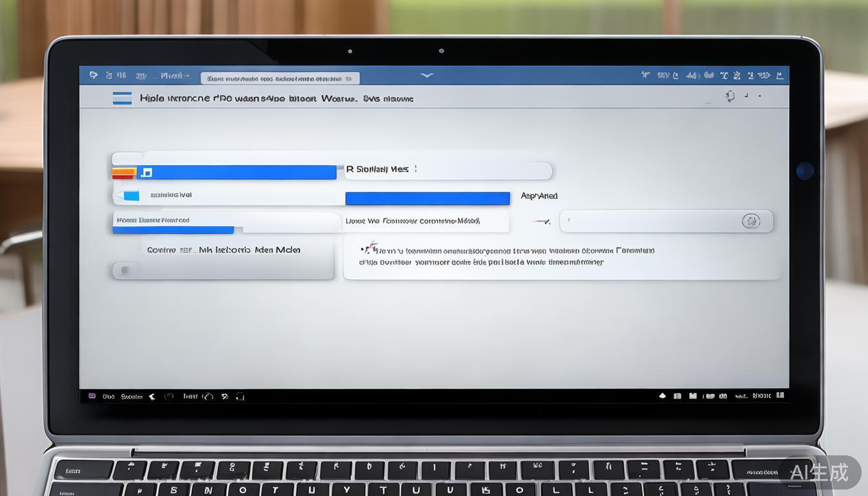Screen dimensions: 868x496
Task: Toggle the small gray switch in the lower-left panel
Action: 125,271
